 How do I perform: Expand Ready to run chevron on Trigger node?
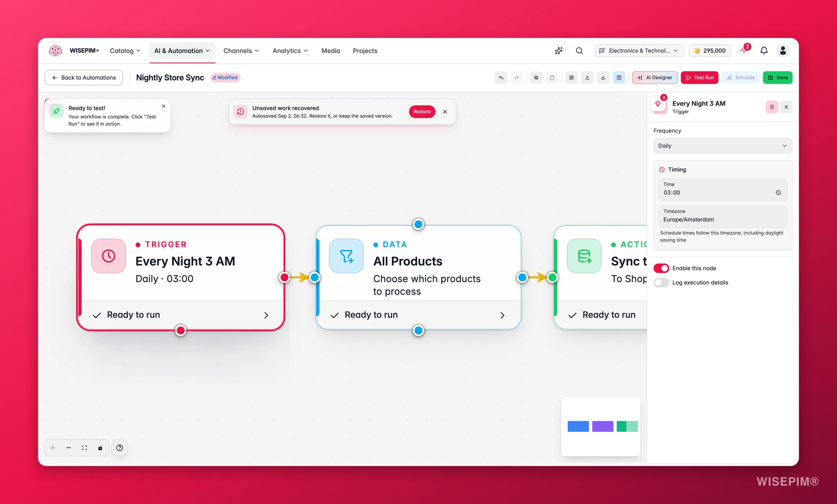[x=266, y=315]
